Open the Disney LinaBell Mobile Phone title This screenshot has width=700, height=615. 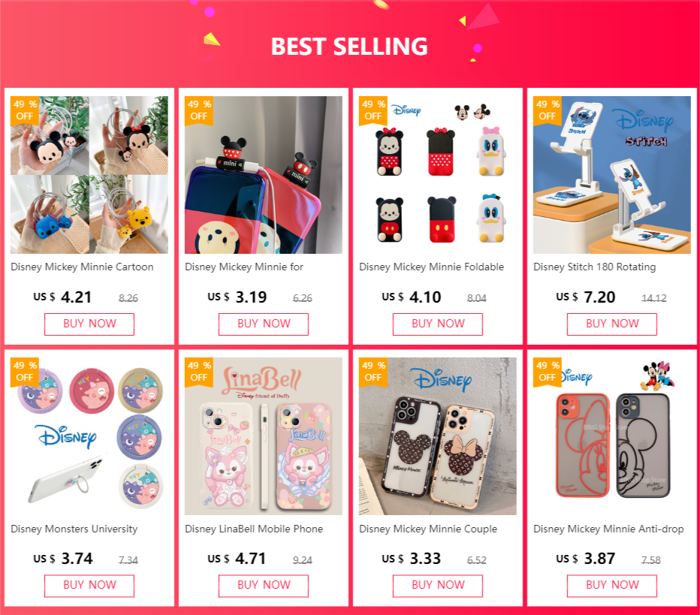tap(254, 529)
